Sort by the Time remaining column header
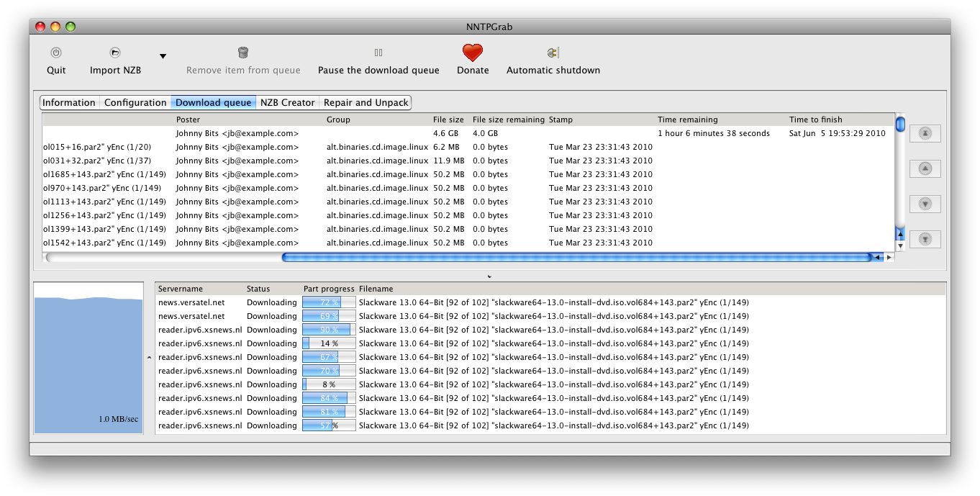 pos(687,120)
